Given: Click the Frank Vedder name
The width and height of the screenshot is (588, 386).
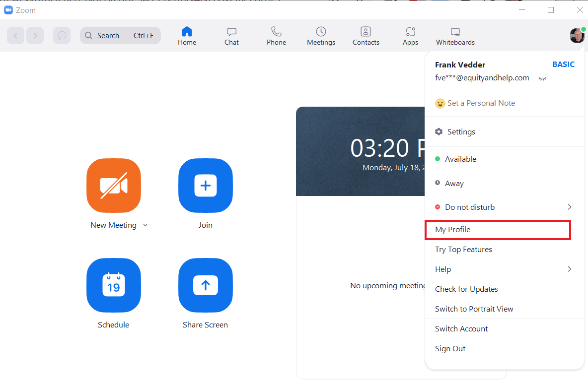Looking at the screenshot, I should [460, 65].
